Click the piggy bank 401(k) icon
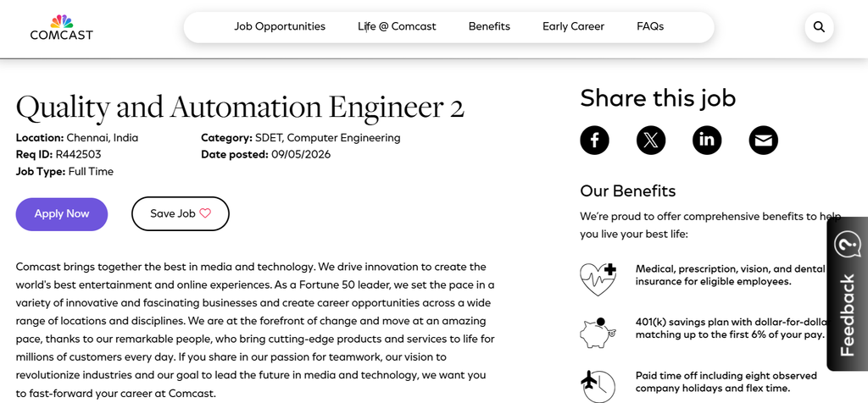This screenshot has width=868, height=403. click(598, 332)
